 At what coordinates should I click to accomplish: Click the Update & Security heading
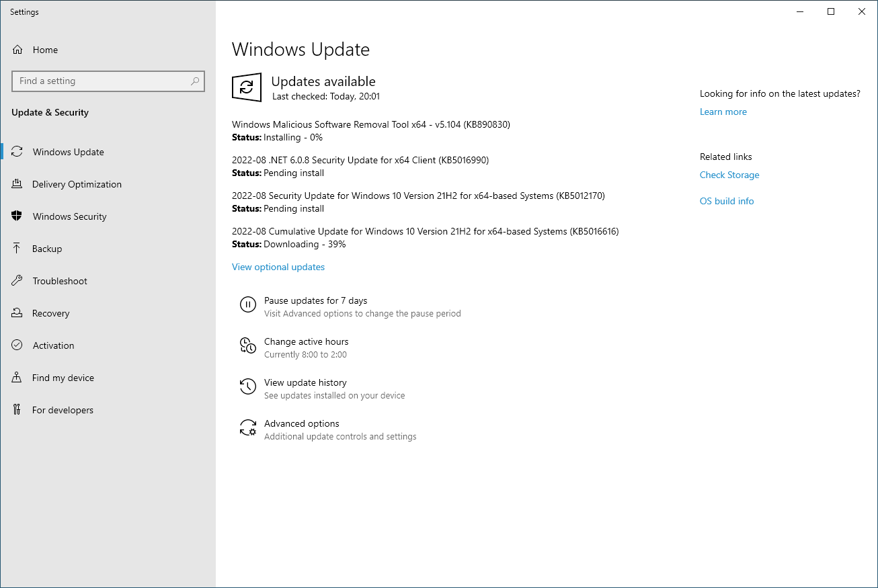50,112
